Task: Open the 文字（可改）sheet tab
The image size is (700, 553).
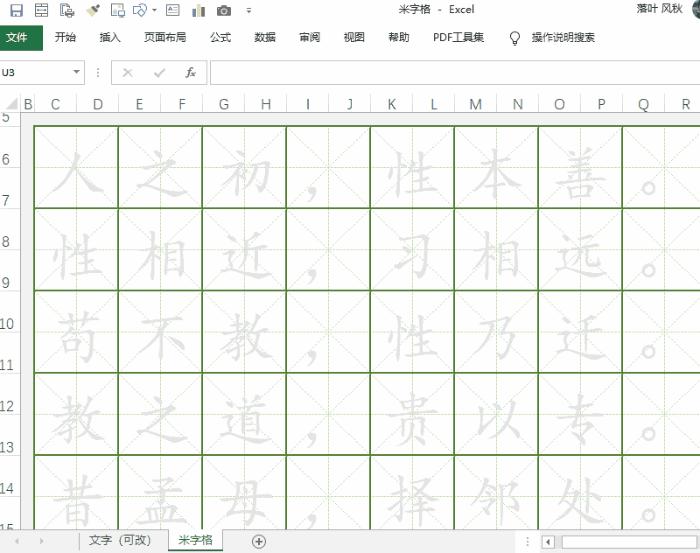Action: coord(120,541)
